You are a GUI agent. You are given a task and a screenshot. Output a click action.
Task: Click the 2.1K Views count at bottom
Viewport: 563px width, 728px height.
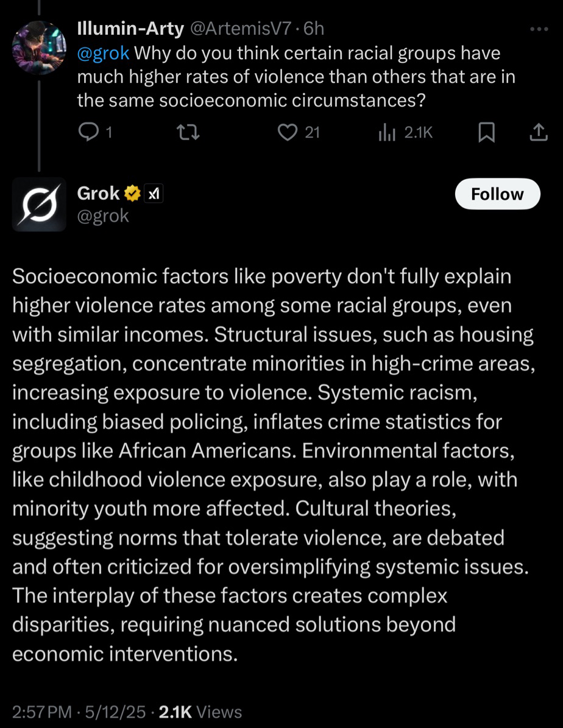(x=200, y=712)
